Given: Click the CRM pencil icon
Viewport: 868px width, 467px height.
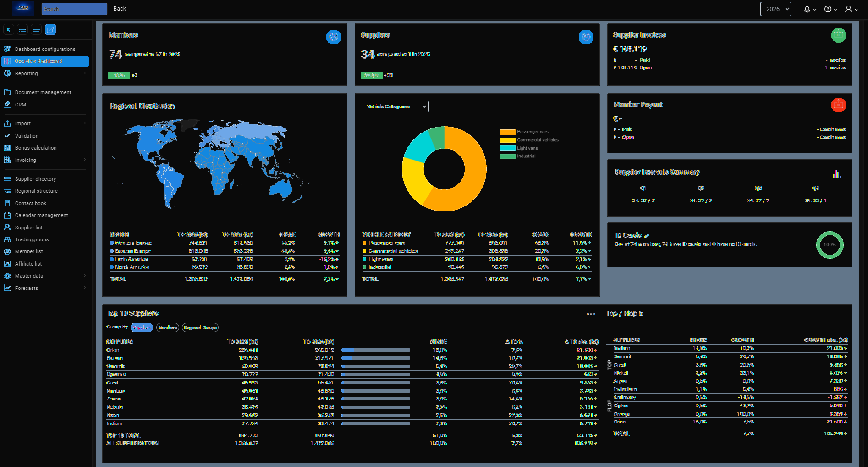Looking at the screenshot, I should tap(7, 105).
